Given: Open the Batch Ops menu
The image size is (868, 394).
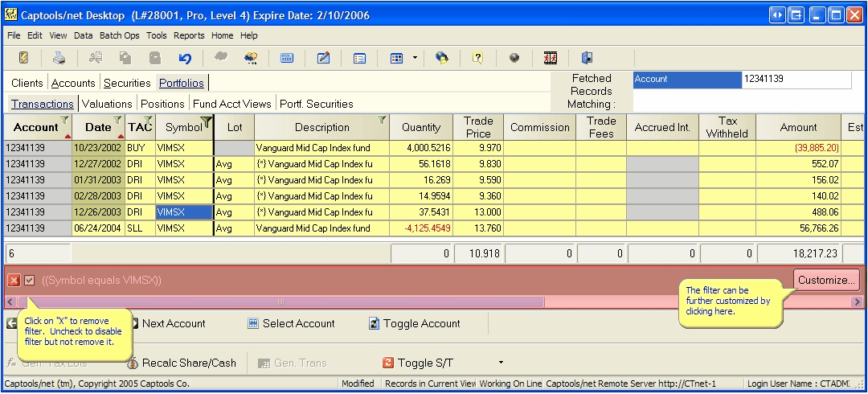Looking at the screenshot, I should tap(119, 35).
